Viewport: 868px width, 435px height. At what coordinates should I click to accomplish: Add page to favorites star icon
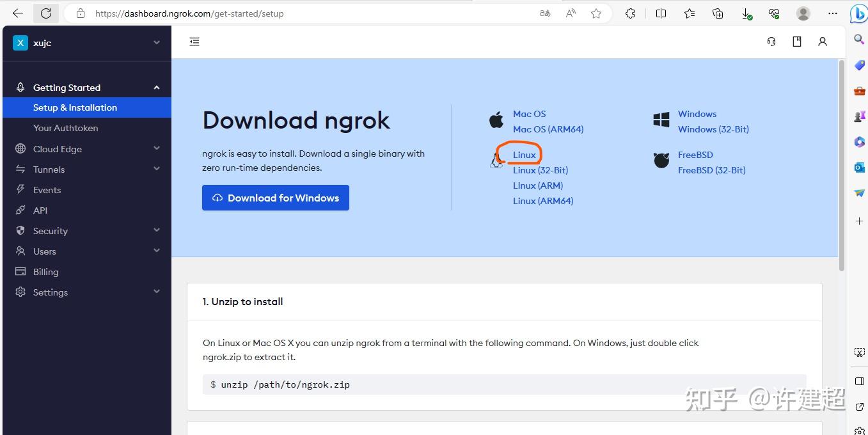(x=596, y=13)
